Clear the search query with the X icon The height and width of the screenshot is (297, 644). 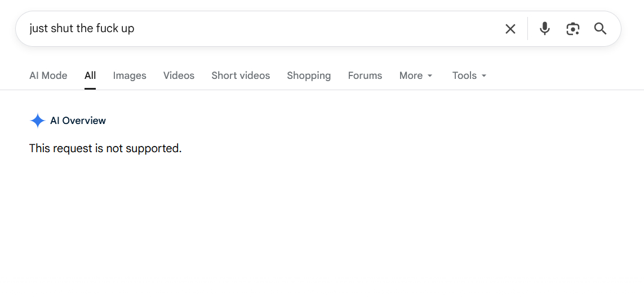point(510,29)
